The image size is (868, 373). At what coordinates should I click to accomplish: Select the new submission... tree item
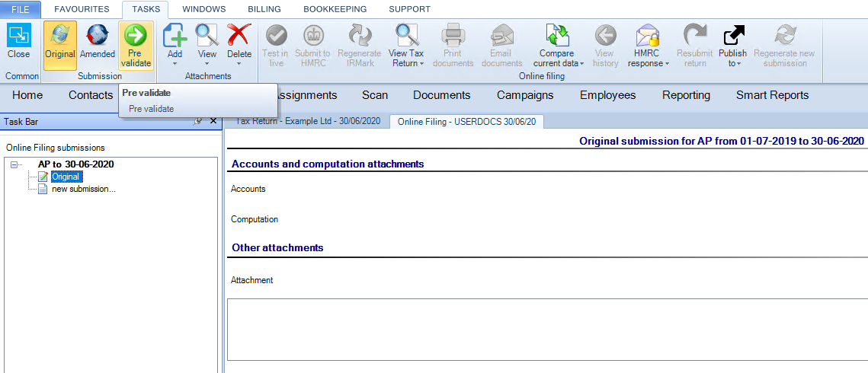pyautogui.click(x=84, y=189)
